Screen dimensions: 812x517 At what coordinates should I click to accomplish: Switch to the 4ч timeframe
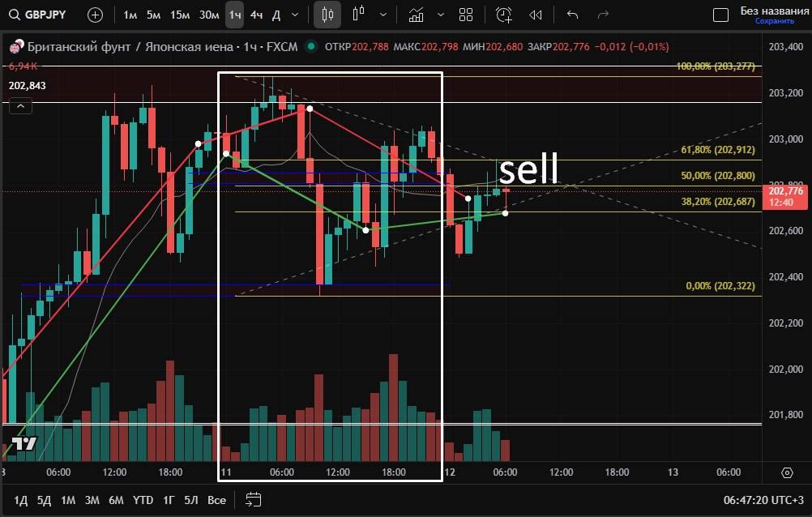(x=256, y=15)
